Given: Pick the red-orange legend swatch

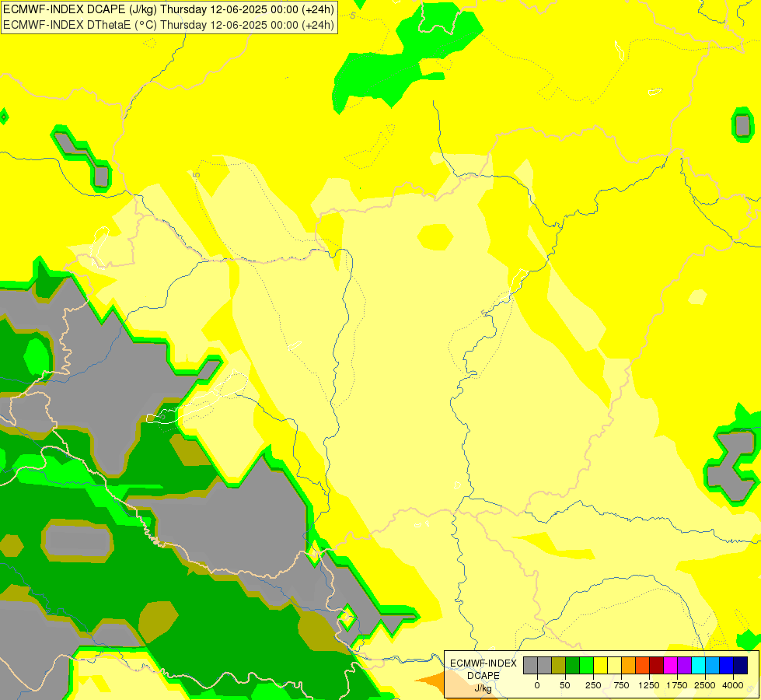Looking at the screenshot, I should pyautogui.click(x=642, y=665).
